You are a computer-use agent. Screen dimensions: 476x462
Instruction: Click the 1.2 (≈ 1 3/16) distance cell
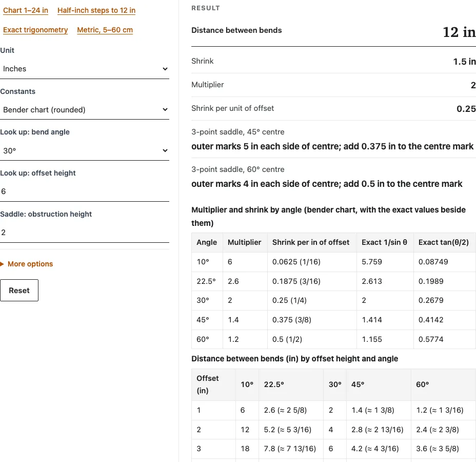(x=444, y=410)
